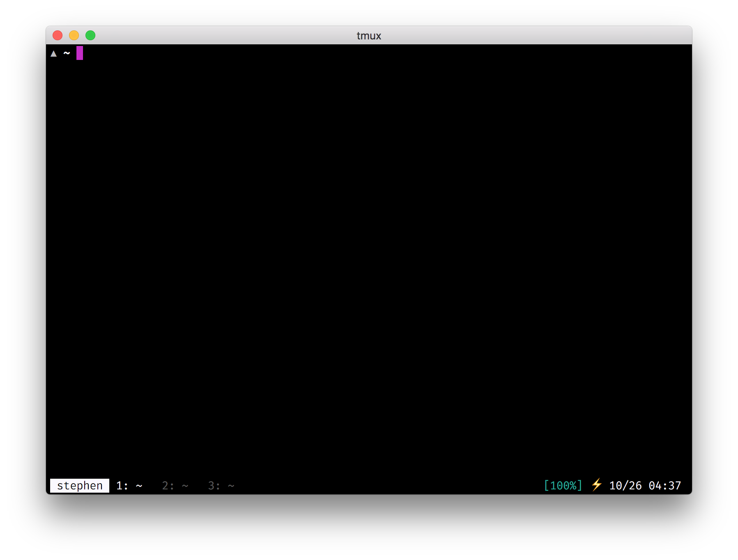Screen dimensions: 738x560
Task: Switch to tmux window 3: ~
Action: (x=221, y=486)
